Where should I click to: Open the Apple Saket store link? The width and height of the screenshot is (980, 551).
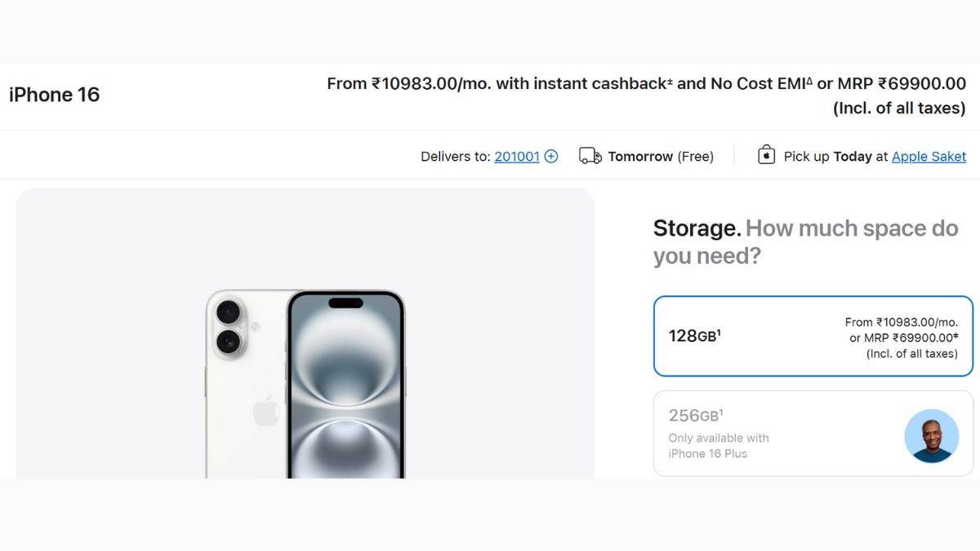point(929,156)
